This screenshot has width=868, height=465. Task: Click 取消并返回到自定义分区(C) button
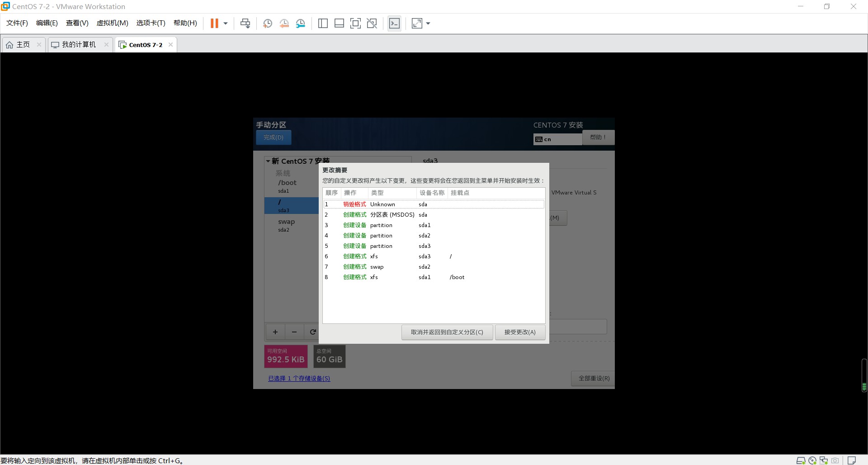click(x=447, y=332)
